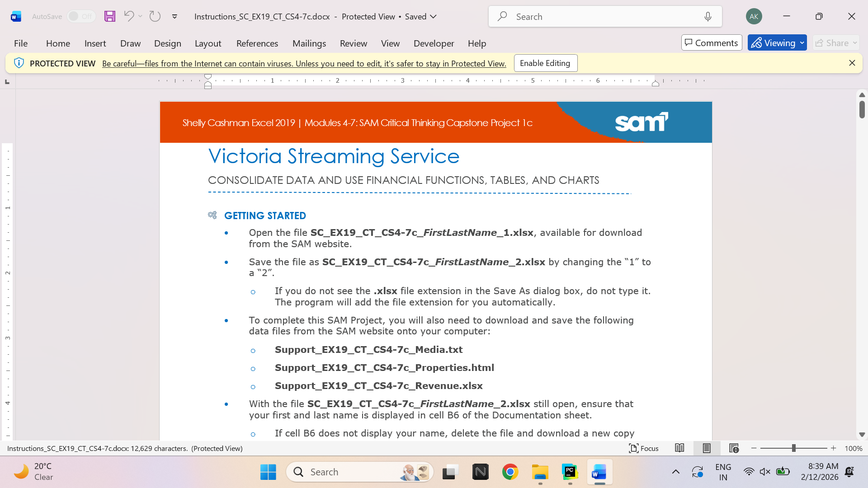Click the microphone dictate icon in search box

click(708, 17)
